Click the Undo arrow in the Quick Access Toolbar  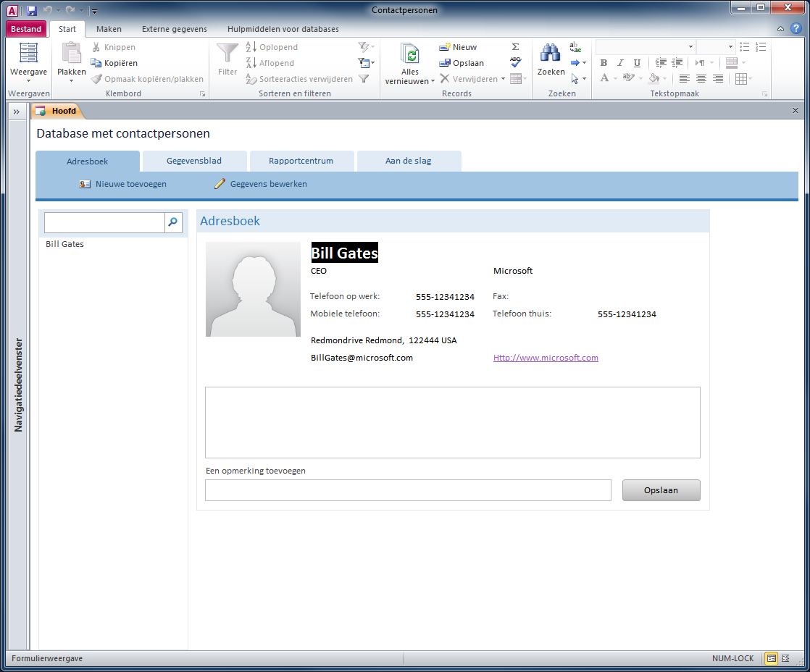pos(48,10)
